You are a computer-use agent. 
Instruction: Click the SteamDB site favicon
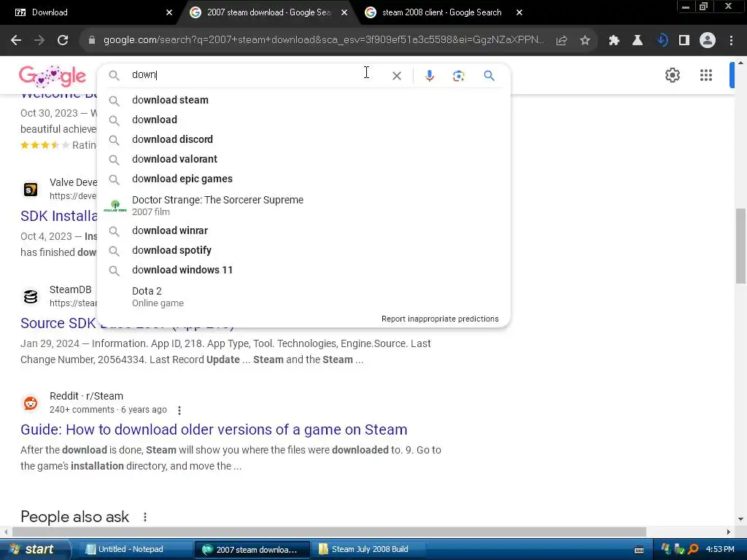(31, 296)
